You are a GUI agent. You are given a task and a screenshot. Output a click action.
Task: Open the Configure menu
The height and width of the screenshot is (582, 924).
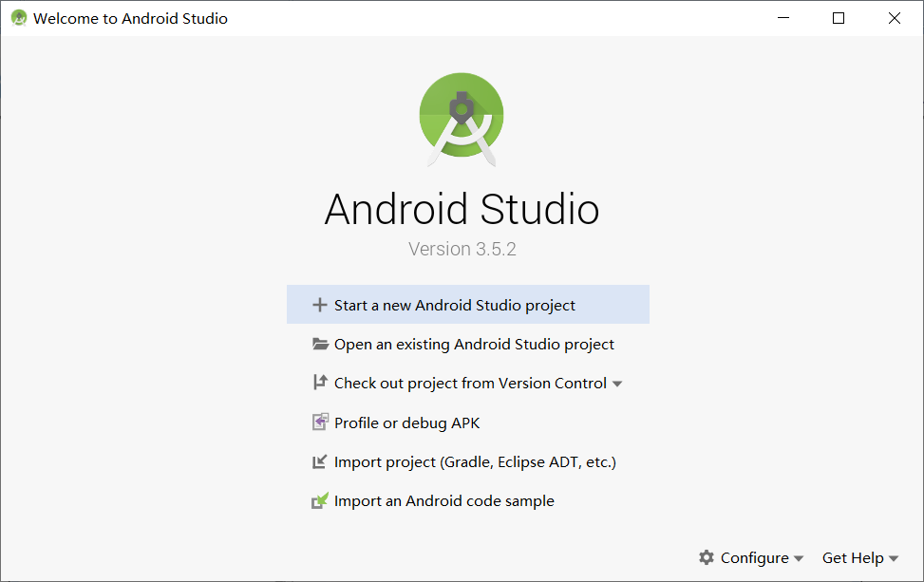[751, 557]
